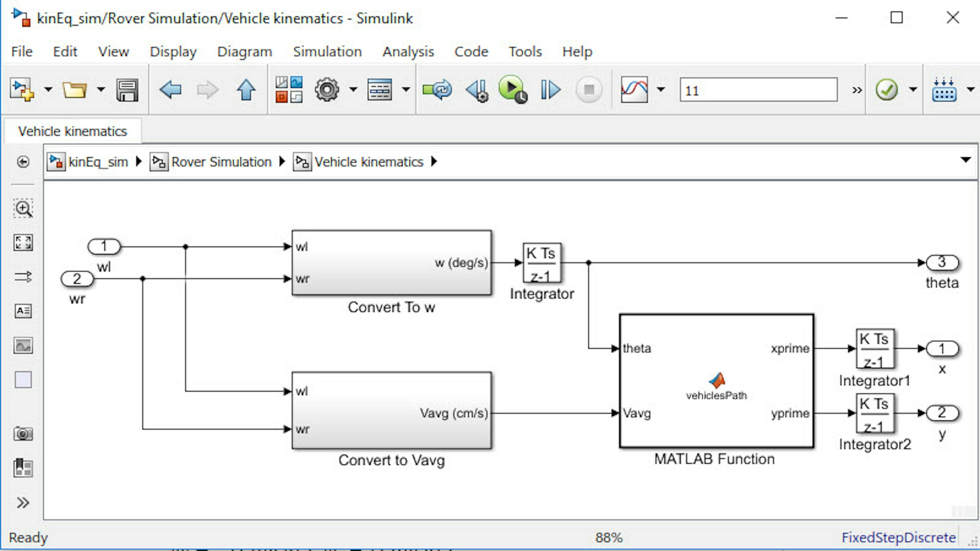This screenshot has width=980, height=551.
Task: Open the Diagram menu
Action: tap(245, 52)
